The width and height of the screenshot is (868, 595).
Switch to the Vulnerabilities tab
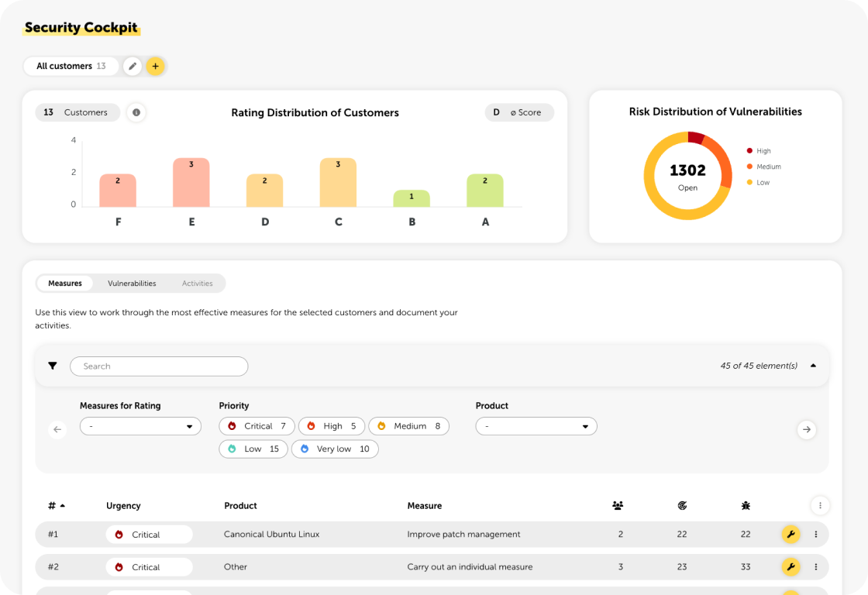(132, 284)
